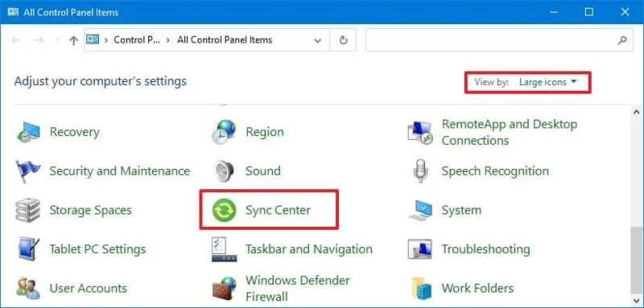This screenshot has width=644, height=308.
Task: Open the System computer icon
Action: [420, 210]
